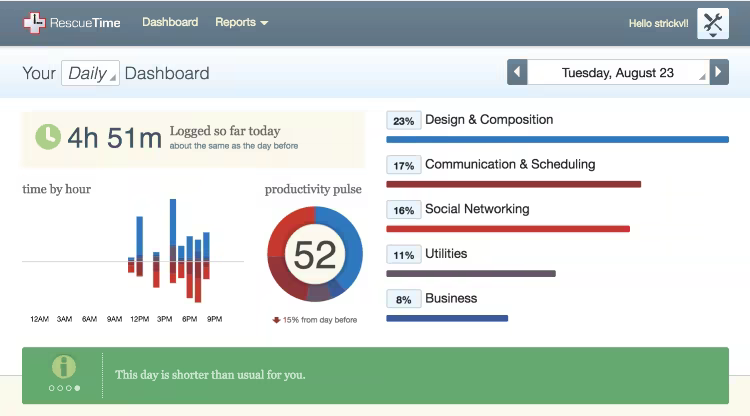Screen dimensions: 750x416
Task: Click the productivity pulse donut chart
Action: tap(315, 254)
